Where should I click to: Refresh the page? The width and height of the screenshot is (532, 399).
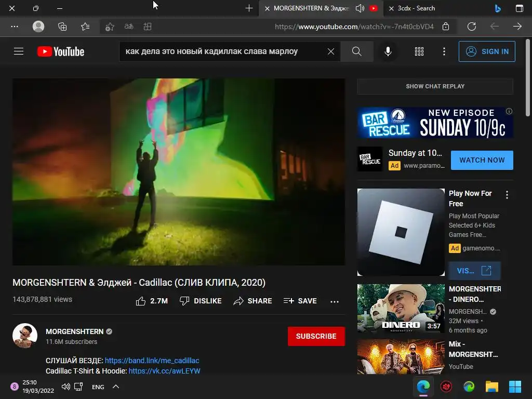point(472,26)
